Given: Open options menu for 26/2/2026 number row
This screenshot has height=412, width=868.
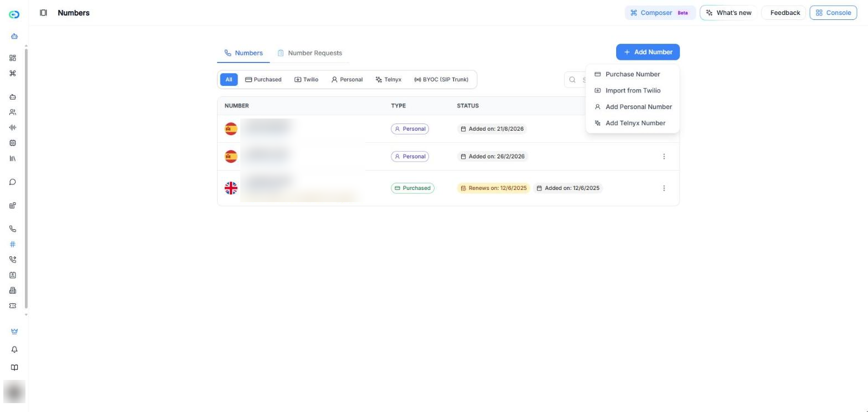Looking at the screenshot, I should tap(664, 157).
